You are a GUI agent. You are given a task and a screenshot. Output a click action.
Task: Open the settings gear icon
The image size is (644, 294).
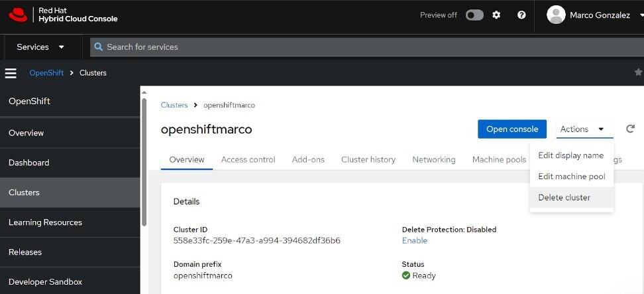[496, 15]
